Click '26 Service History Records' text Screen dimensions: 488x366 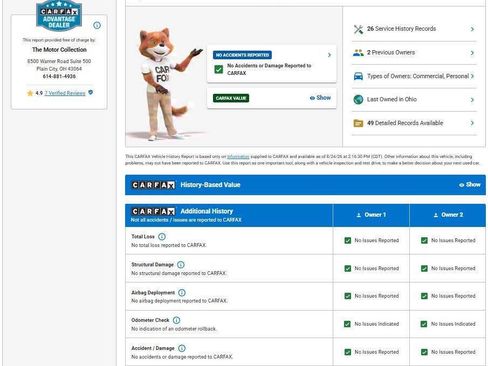click(401, 29)
